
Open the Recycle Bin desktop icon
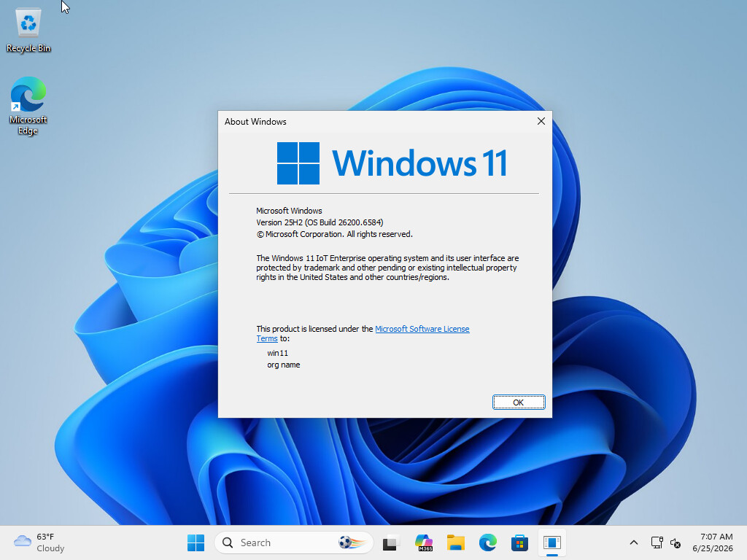click(x=28, y=31)
